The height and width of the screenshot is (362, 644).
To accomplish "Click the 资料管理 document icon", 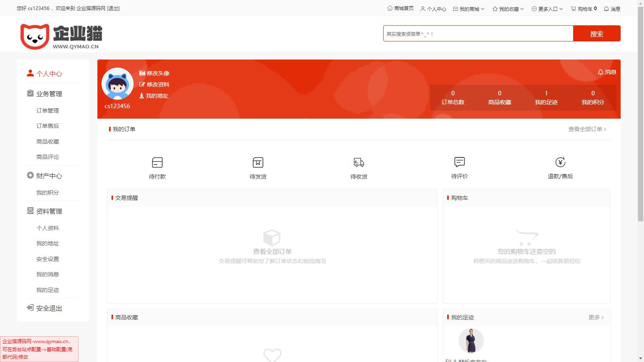I will (30, 211).
